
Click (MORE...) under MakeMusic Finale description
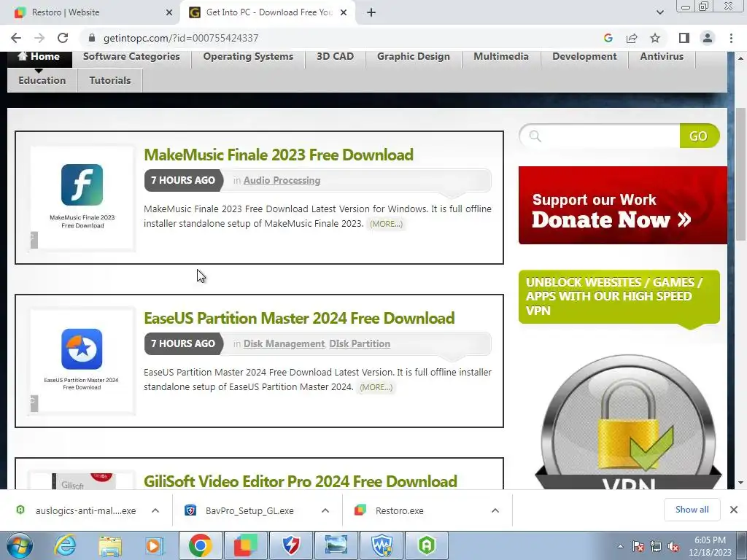coord(387,224)
